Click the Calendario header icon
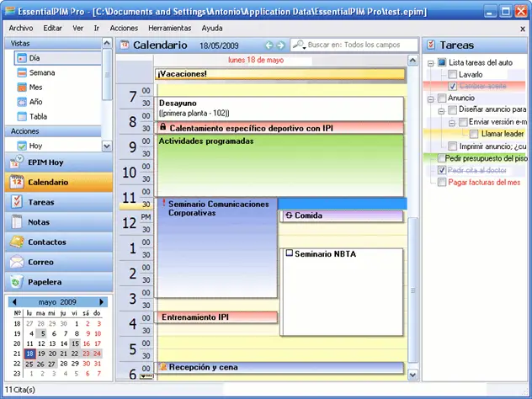 [x=125, y=45]
